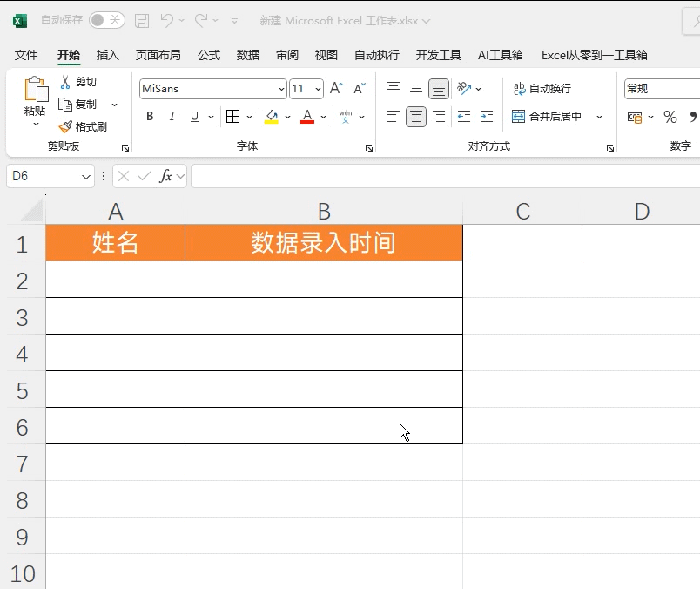Expand the font size dropdown arrow
The height and width of the screenshot is (589, 700).
[318, 89]
